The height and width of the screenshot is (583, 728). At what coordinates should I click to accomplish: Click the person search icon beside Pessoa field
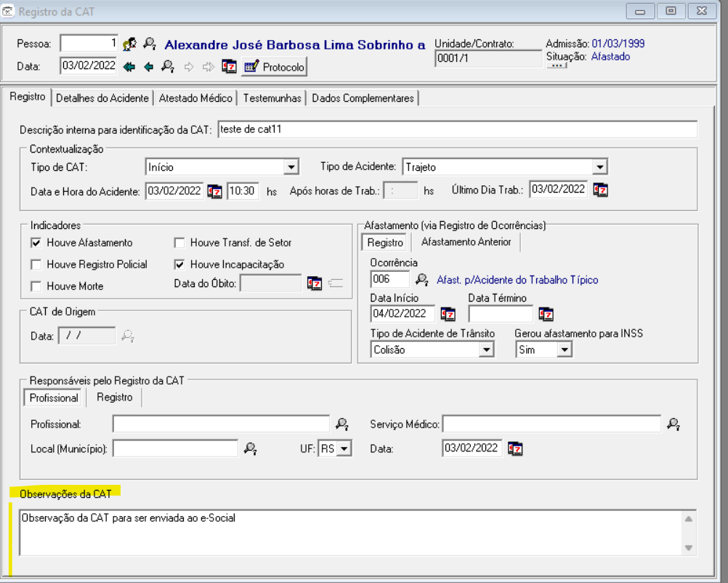click(x=130, y=44)
